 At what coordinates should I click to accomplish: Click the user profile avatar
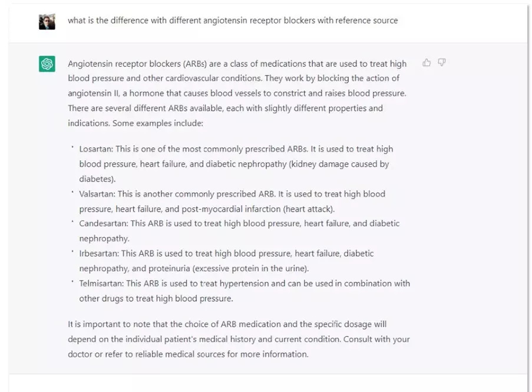[47, 21]
